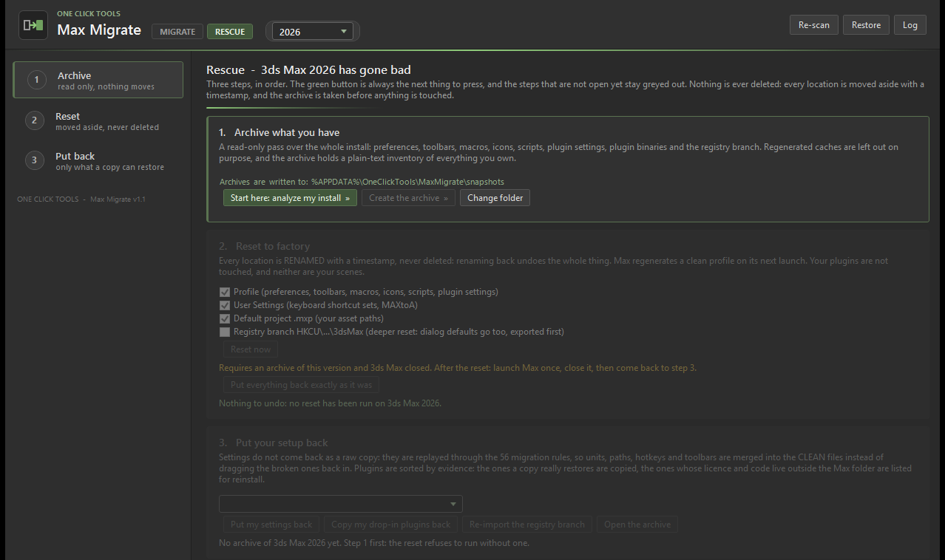Click the Reset now button
945x560 pixels.
(x=251, y=349)
